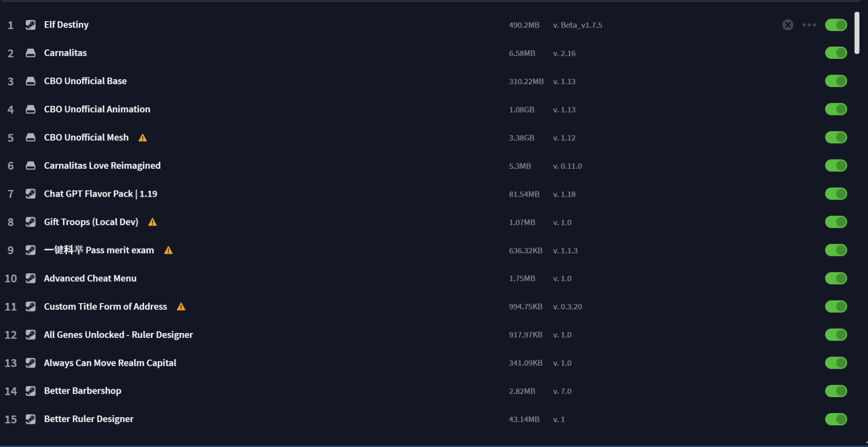The height and width of the screenshot is (447, 868).
Task: Click the Steam icon beside Pass merit exam
Action: [30, 250]
